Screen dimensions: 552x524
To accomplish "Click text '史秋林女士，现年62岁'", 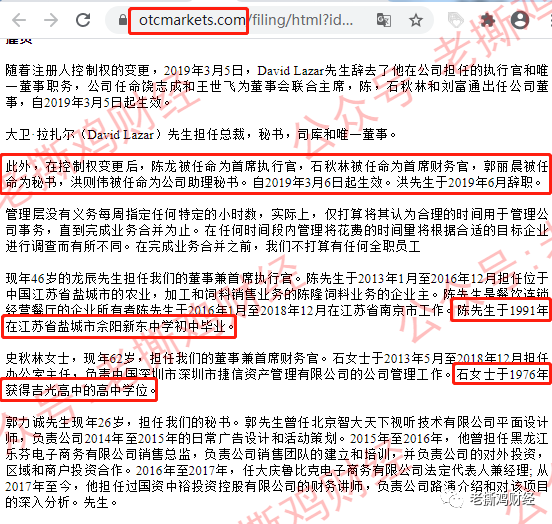I will click(70, 358).
